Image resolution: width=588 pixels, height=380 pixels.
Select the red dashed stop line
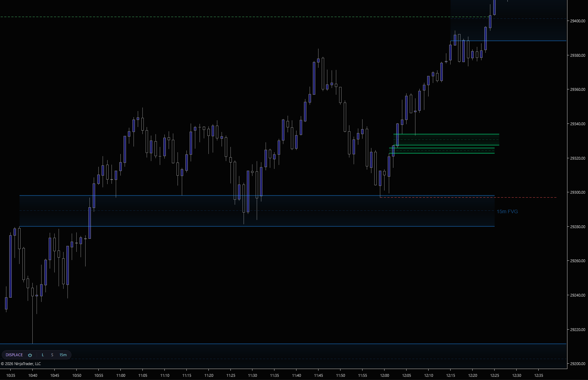click(468, 197)
